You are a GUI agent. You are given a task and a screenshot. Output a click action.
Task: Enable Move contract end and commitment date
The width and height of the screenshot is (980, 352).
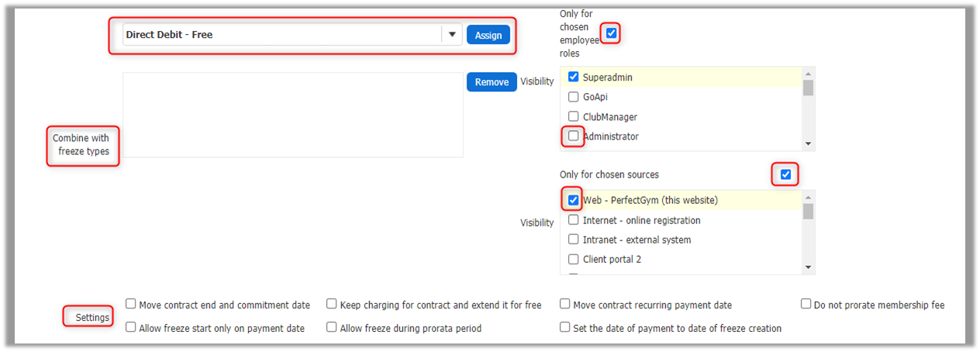tap(131, 305)
